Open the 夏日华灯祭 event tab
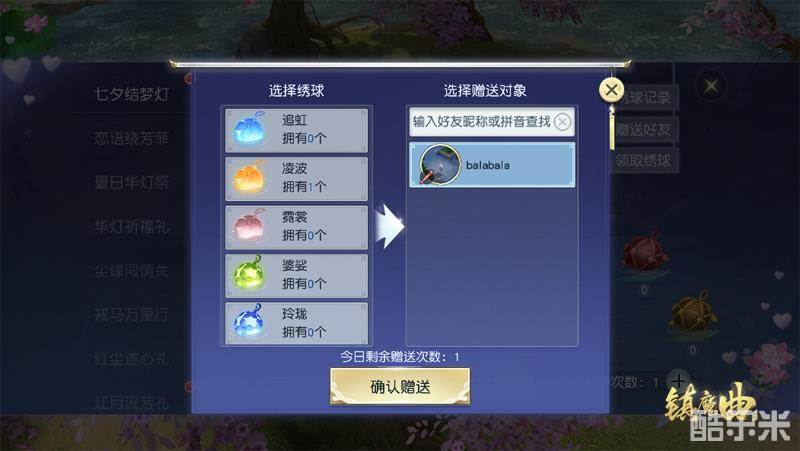This screenshot has width=800, height=451. tap(132, 182)
